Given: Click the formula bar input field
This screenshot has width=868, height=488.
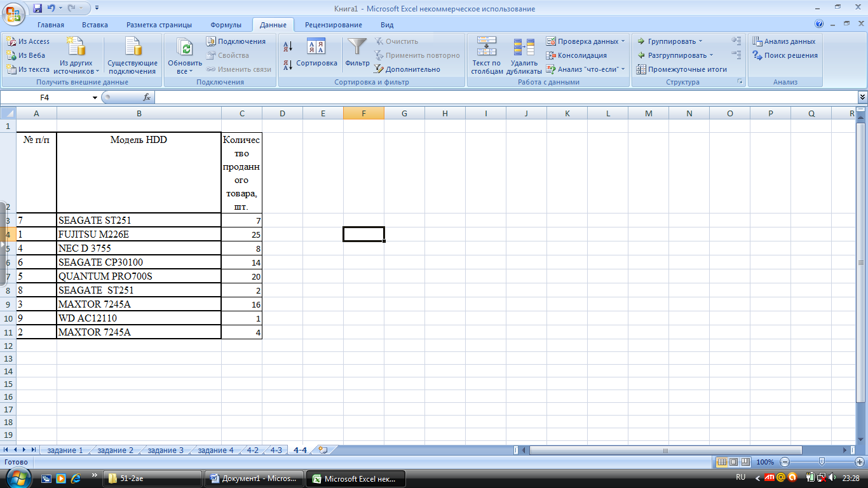Looking at the screenshot, I should tap(506, 97).
